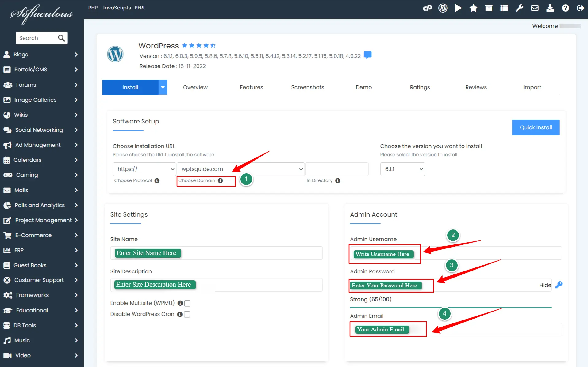
Task: Open the ratings star icon in top bar
Action: coord(473,8)
